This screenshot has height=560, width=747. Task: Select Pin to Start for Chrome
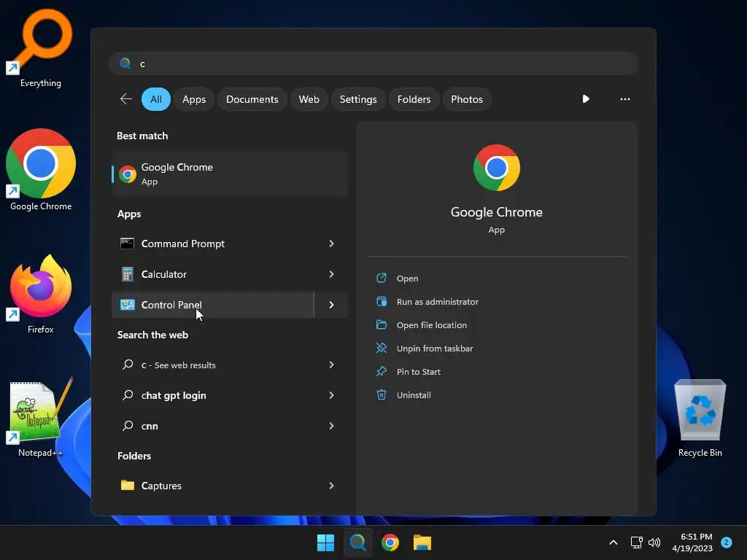(x=418, y=372)
